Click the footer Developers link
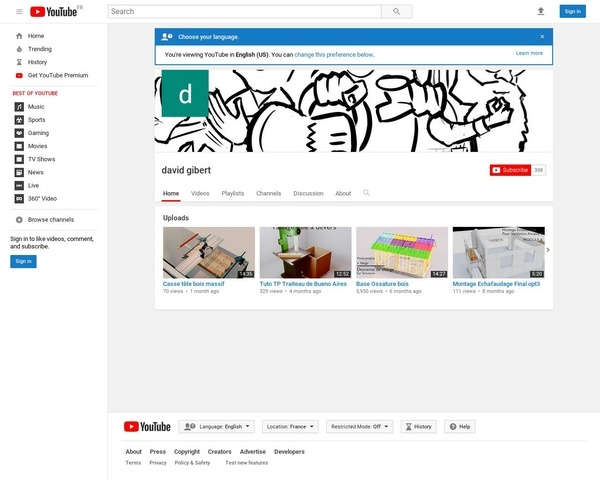 pyautogui.click(x=289, y=452)
